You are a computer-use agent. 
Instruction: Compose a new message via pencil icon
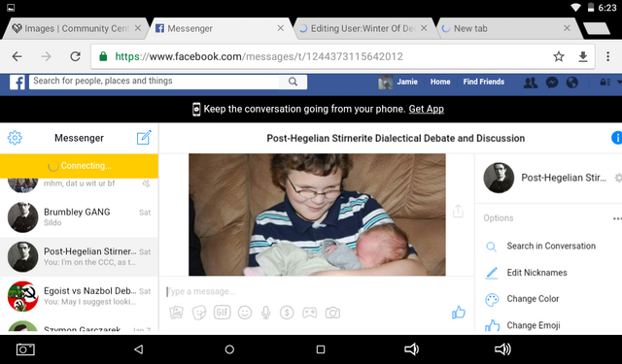tap(144, 138)
